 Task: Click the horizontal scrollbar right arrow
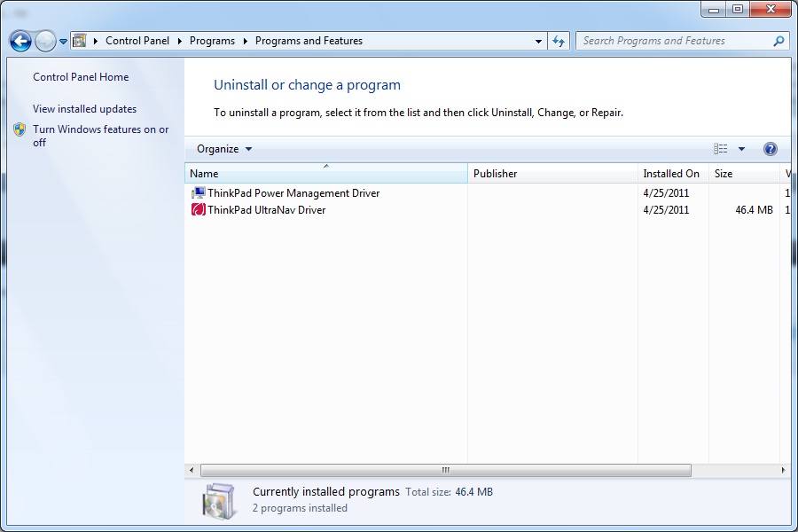tap(783, 470)
